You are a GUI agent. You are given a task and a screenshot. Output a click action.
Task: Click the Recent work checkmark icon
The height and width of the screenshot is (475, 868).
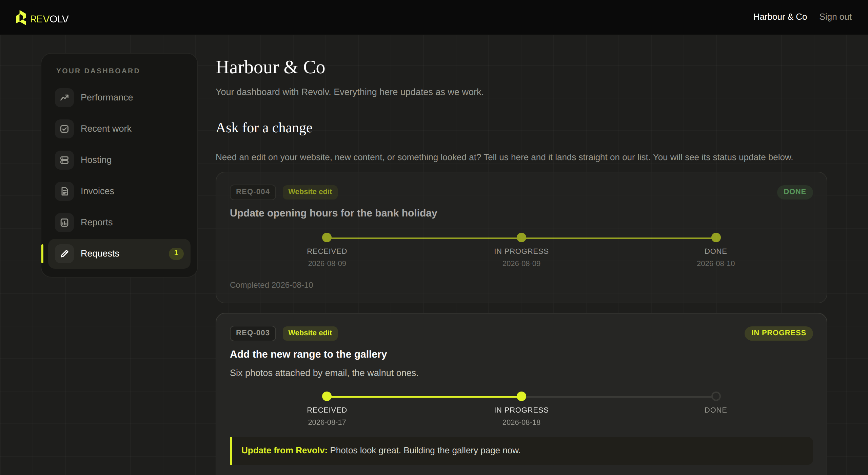[64, 129]
